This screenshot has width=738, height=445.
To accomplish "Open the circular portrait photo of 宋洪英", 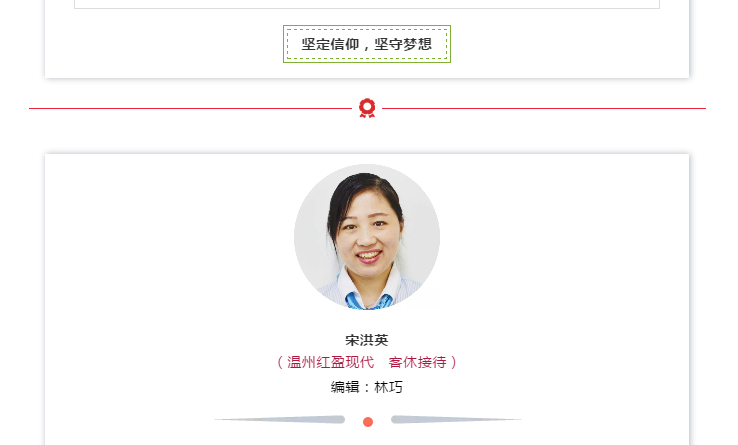I will [367, 237].
